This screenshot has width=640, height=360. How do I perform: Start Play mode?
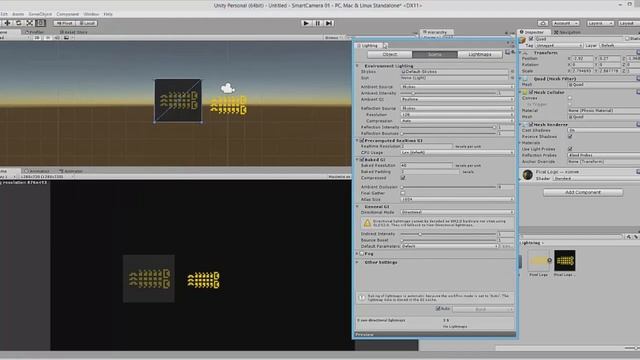(306, 23)
